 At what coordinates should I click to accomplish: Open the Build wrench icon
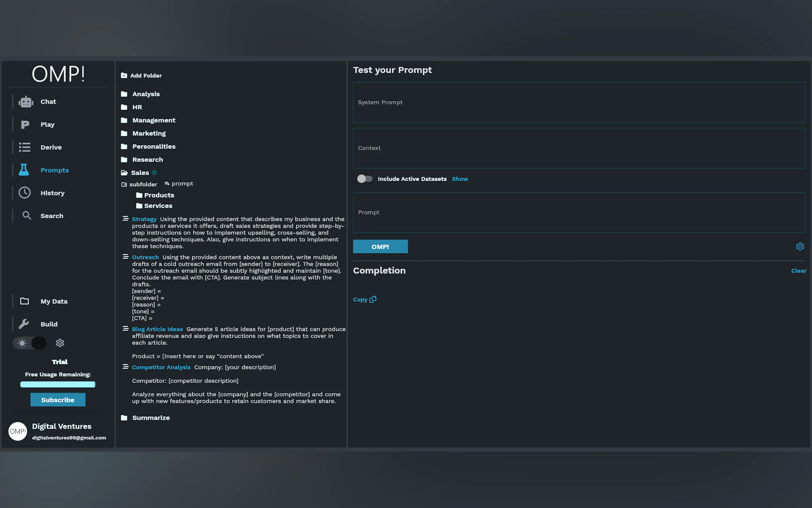tap(24, 324)
